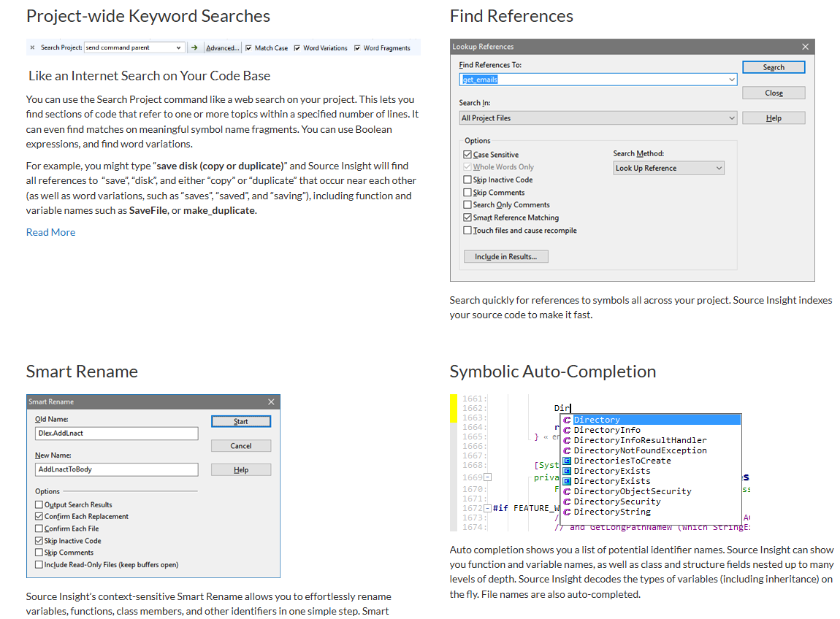Uncheck Confirm Each Replacement option

coord(39,517)
